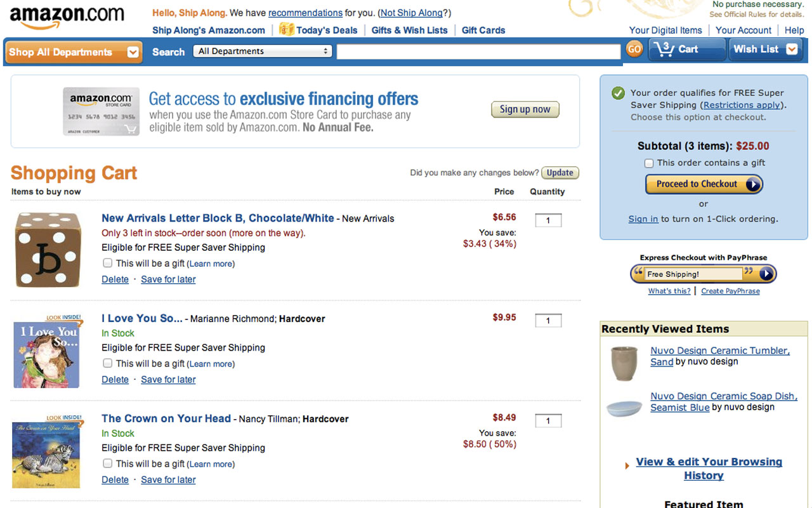Screen dimensions: 812x508
Task: Save "I Love You So..." for later
Action: tap(168, 380)
